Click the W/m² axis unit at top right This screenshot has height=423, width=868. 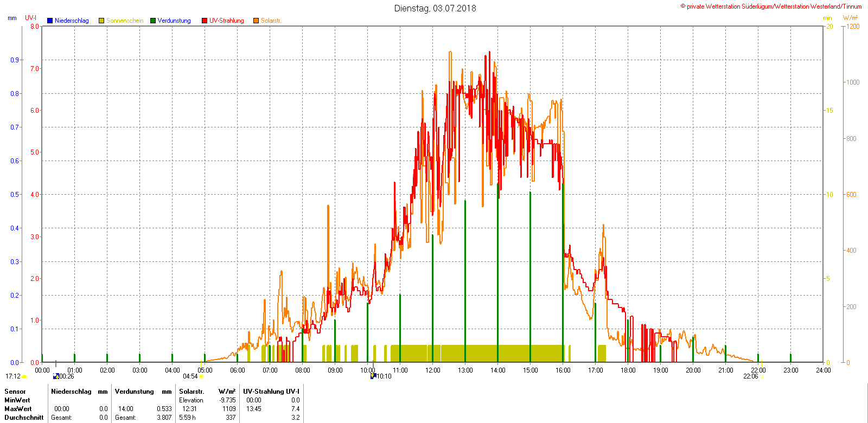click(851, 18)
